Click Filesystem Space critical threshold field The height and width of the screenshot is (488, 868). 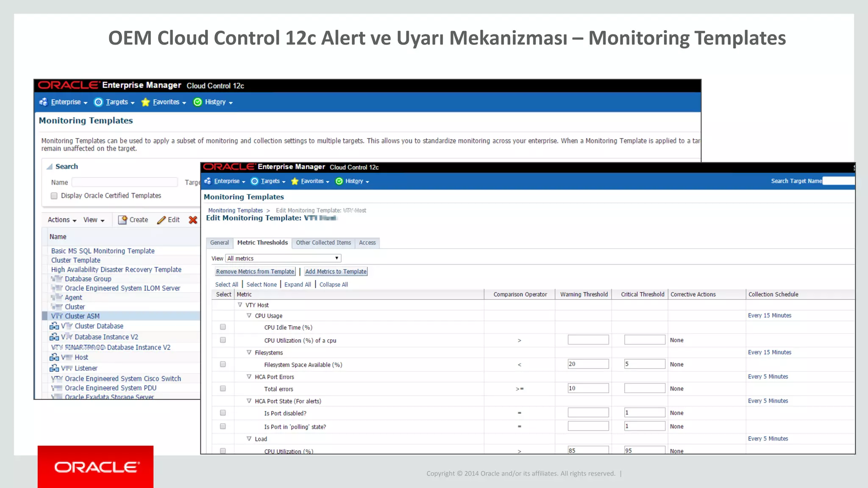[645, 364]
